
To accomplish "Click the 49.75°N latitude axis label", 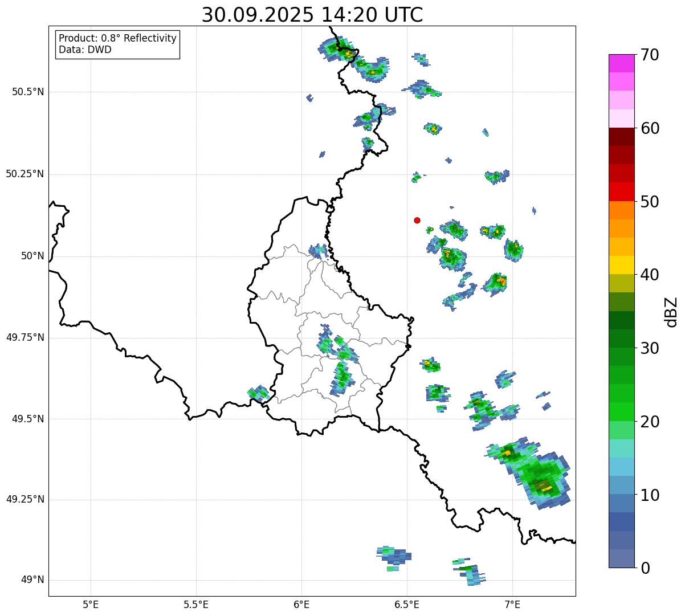I will [25, 337].
